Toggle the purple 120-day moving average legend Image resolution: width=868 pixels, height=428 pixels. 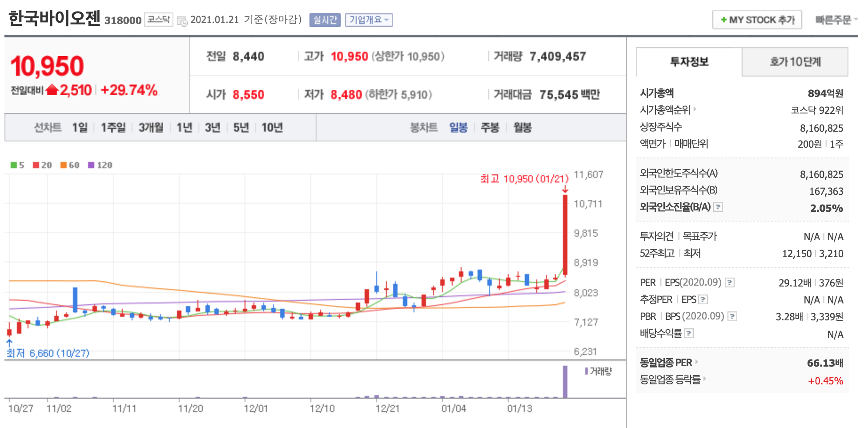(91, 165)
